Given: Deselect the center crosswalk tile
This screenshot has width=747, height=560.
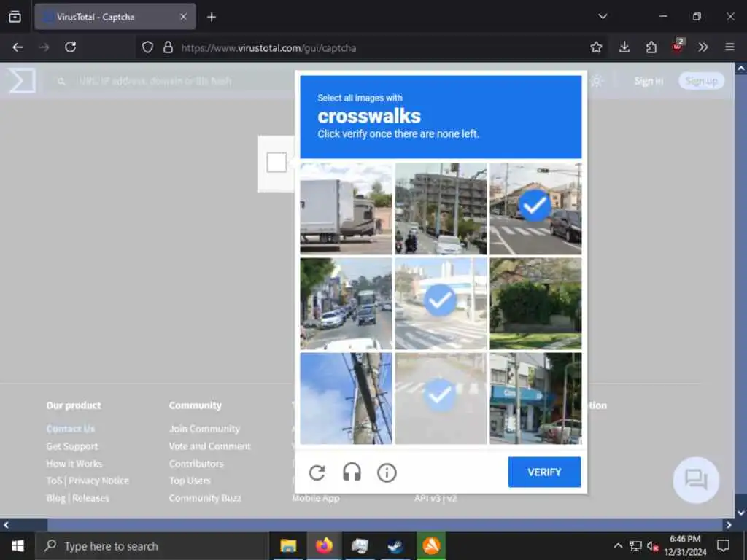Looking at the screenshot, I should pos(441,303).
